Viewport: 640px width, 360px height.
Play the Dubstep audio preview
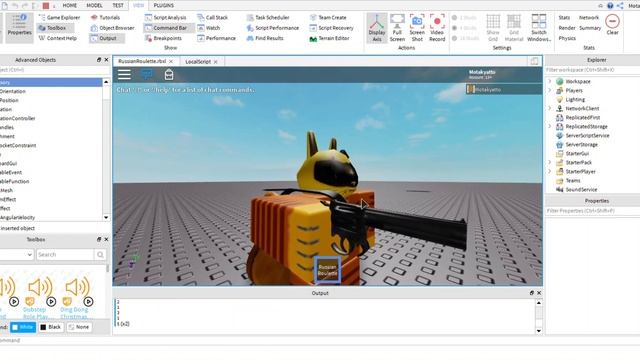click(51, 302)
